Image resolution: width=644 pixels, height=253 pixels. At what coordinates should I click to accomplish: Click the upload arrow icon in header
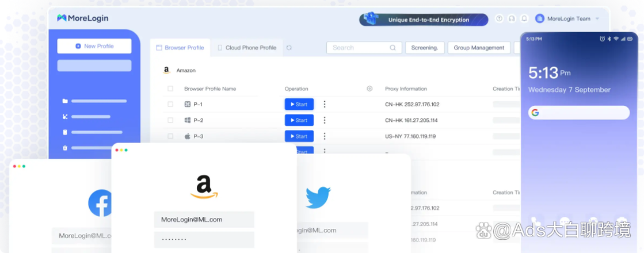tap(499, 18)
